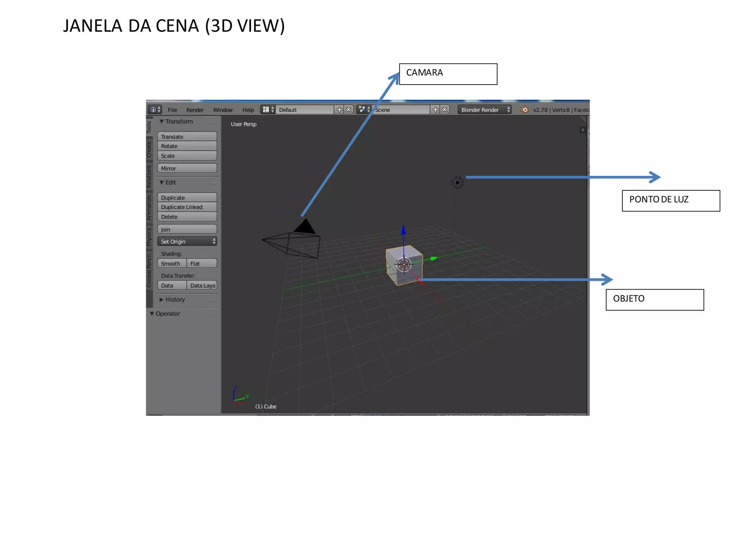Add a new screen layout with plus icon

point(339,110)
